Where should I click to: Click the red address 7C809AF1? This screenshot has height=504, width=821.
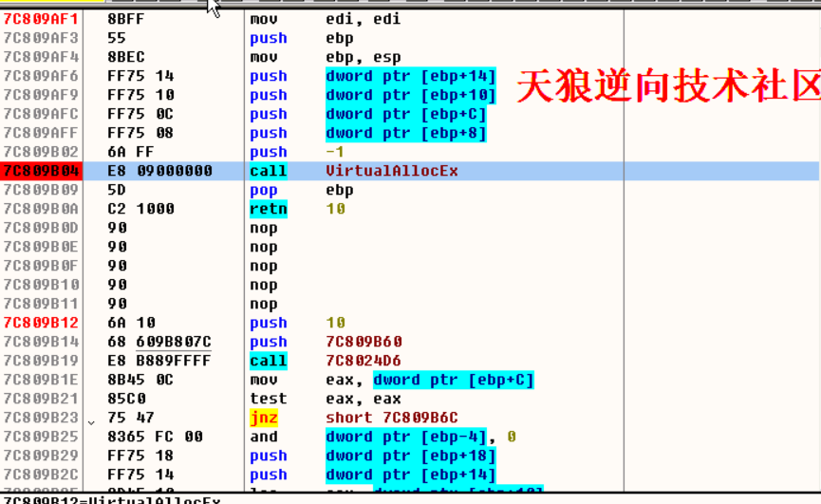pyautogui.click(x=41, y=19)
